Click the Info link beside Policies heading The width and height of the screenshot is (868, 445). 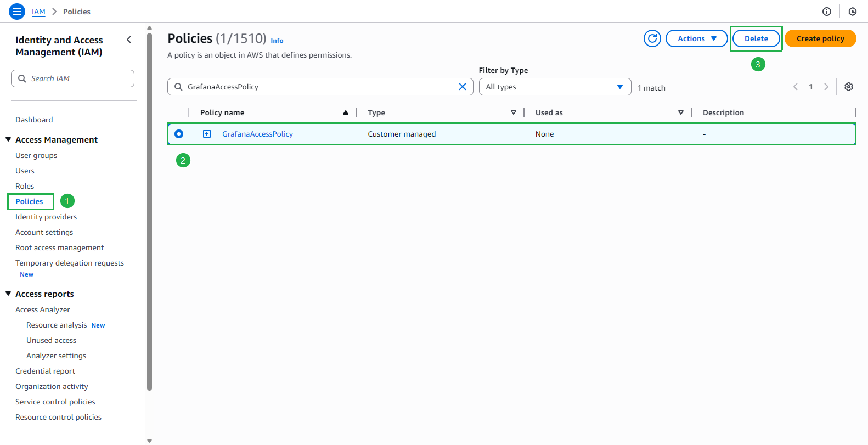[x=277, y=41]
